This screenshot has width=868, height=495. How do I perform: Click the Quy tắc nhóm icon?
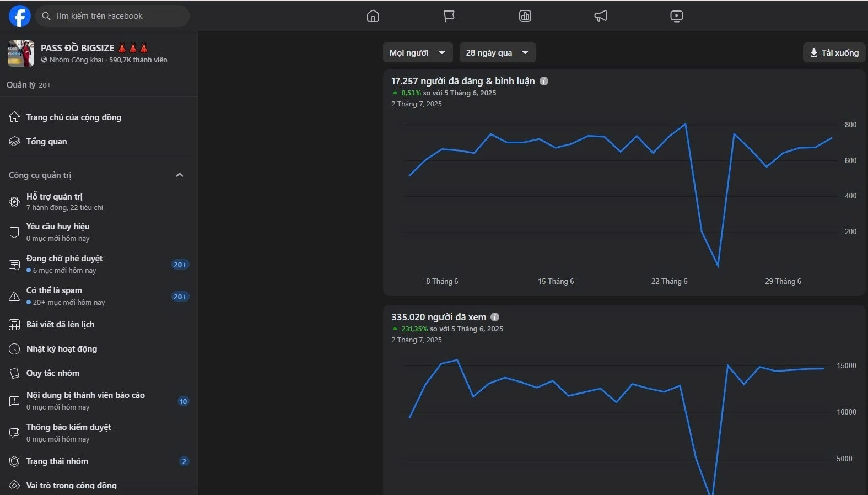14,373
